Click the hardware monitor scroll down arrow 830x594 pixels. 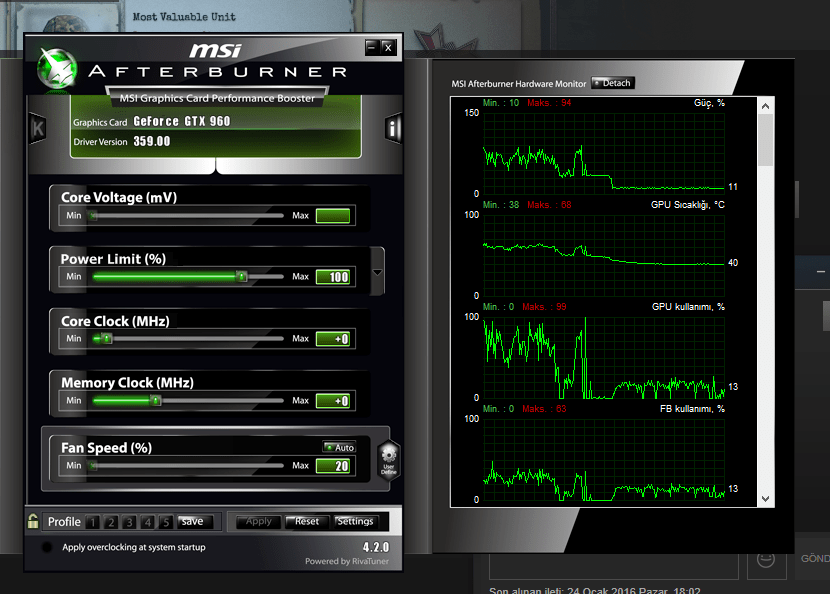(765, 498)
